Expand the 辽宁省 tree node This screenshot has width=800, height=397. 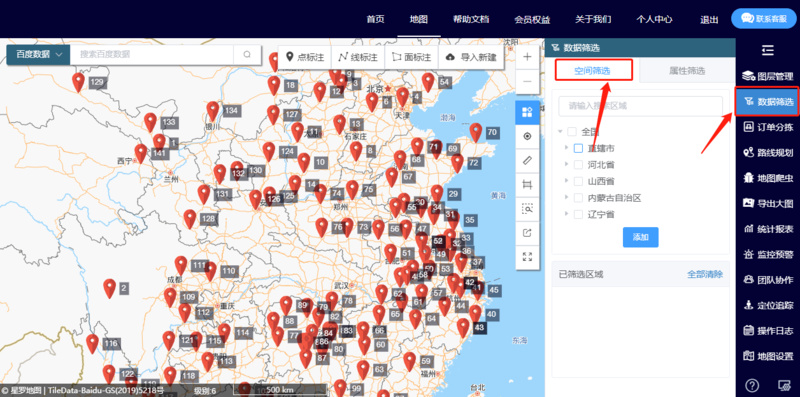pyautogui.click(x=566, y=214)
